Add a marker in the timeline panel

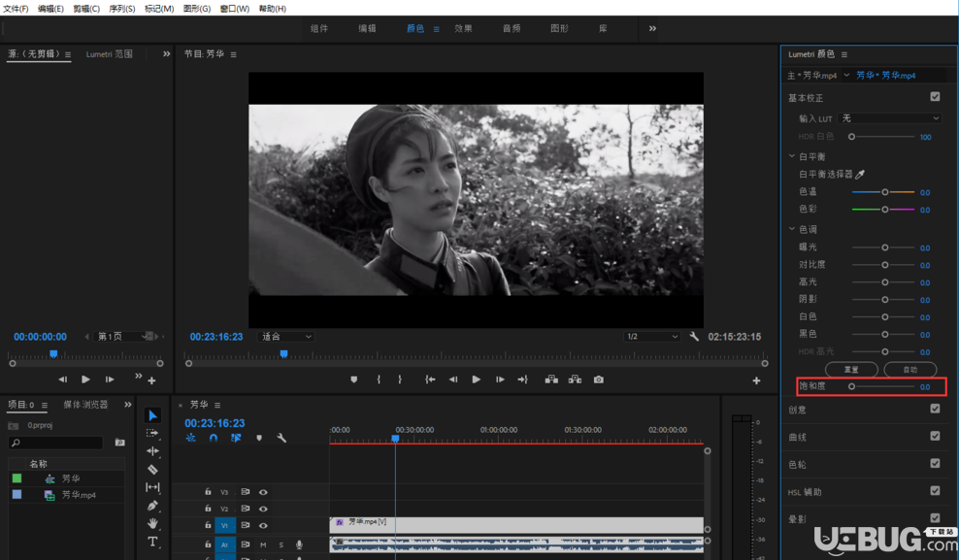click(x=259, y=438)
